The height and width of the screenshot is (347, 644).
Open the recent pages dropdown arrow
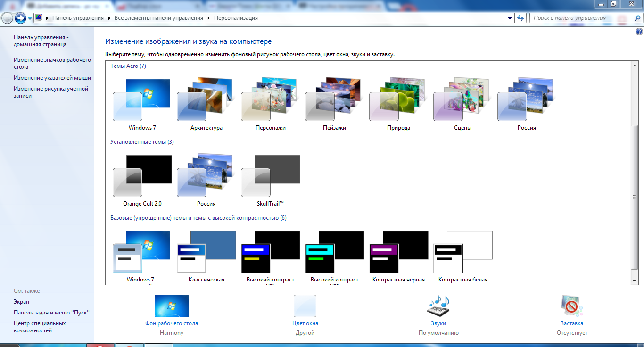pyautogui.click(x=30, y=18)
